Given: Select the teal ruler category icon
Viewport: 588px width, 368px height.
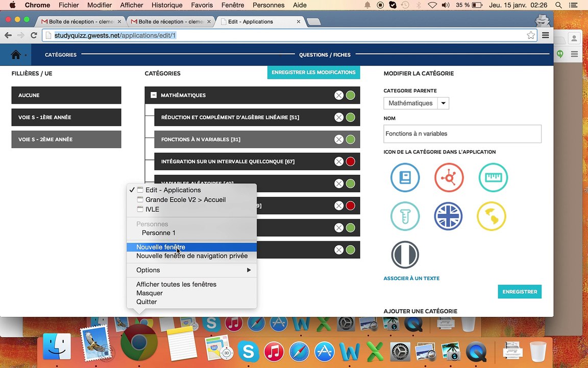Looking at the screenshot, I should 493,177.
